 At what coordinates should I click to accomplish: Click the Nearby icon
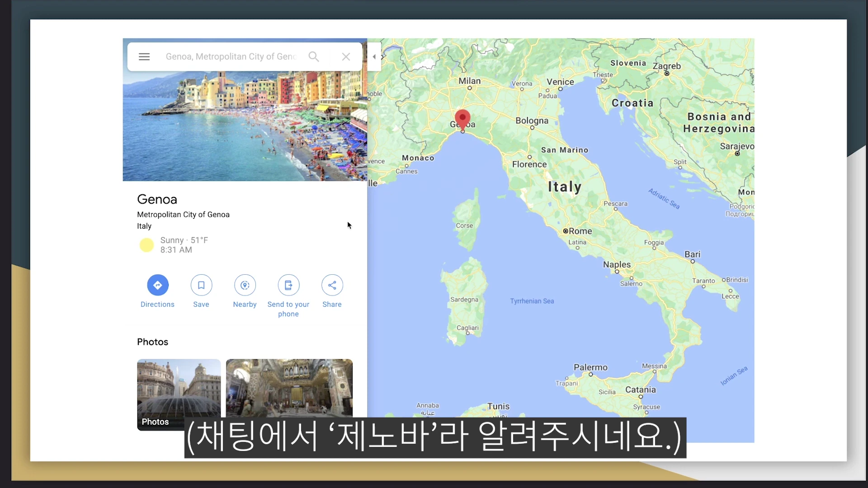tap(245, 285)
